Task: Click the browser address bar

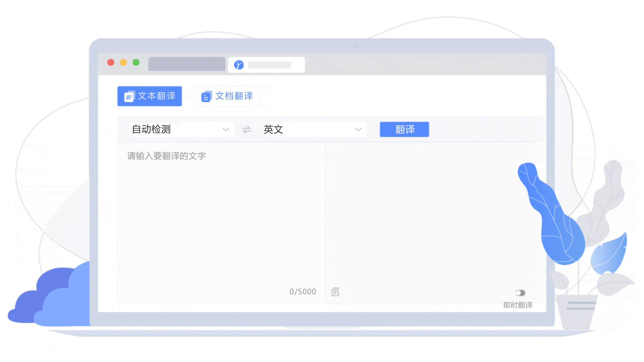Action: [x=186, y=64]
